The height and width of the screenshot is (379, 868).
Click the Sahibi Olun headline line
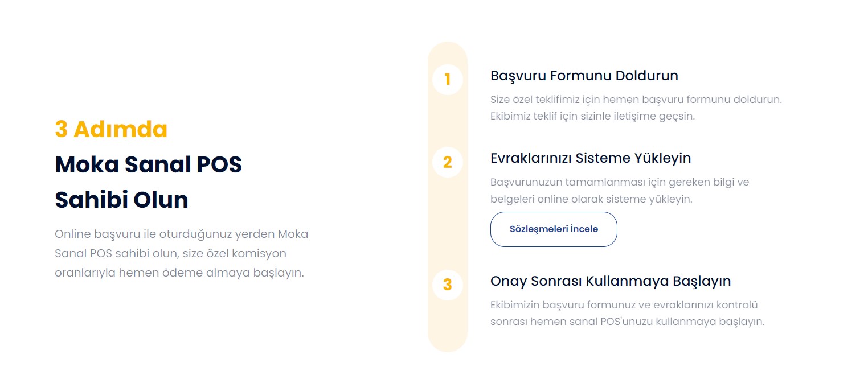coord(121,200)
